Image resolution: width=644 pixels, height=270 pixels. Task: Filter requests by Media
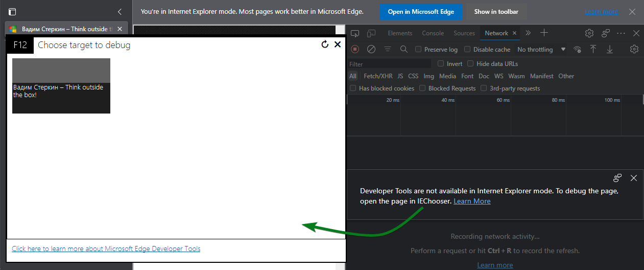(x=447, y=76)
